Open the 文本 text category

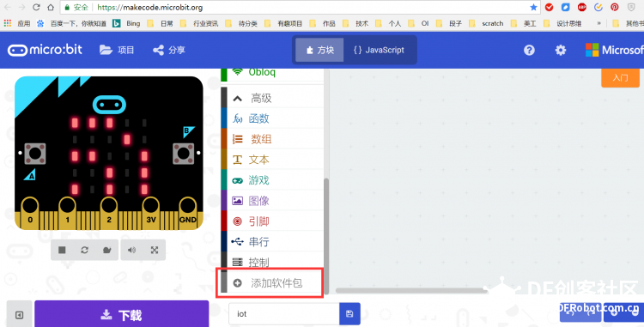coord(272,160)
